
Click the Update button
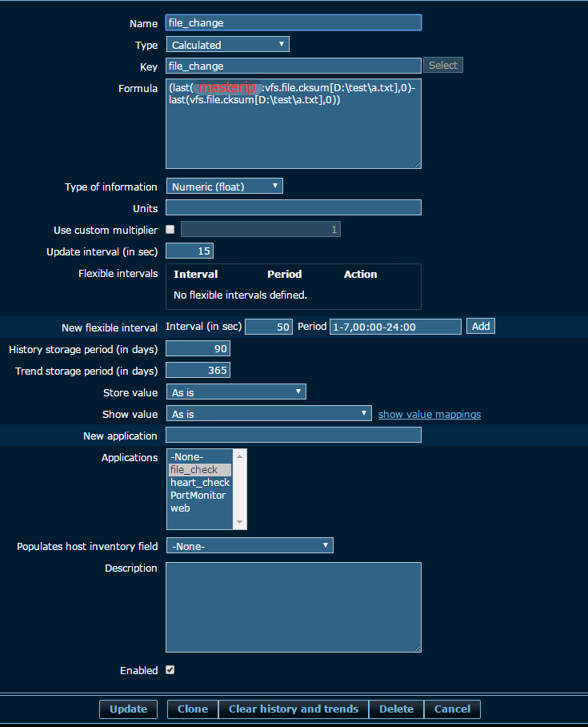(x=128, y=709)
